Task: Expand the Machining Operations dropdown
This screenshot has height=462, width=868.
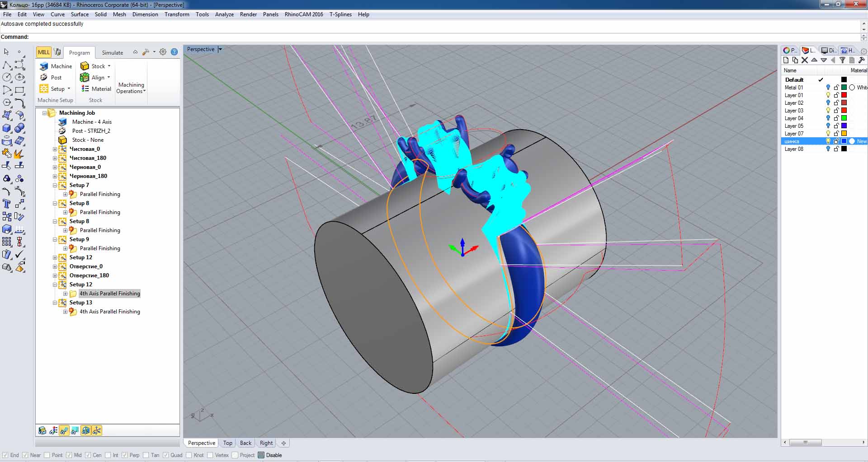Action: coord(131,88)
